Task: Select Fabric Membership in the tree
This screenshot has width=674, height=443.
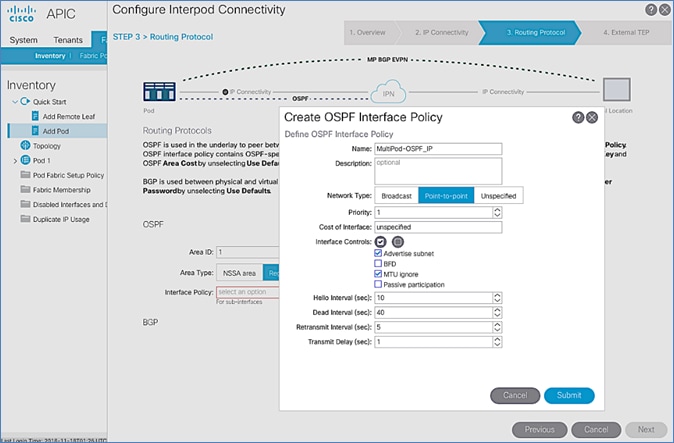Action: pos(61,189)
